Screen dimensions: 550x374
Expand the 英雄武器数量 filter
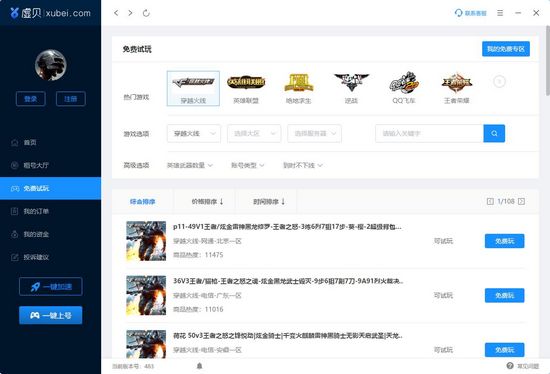[190, 165]
